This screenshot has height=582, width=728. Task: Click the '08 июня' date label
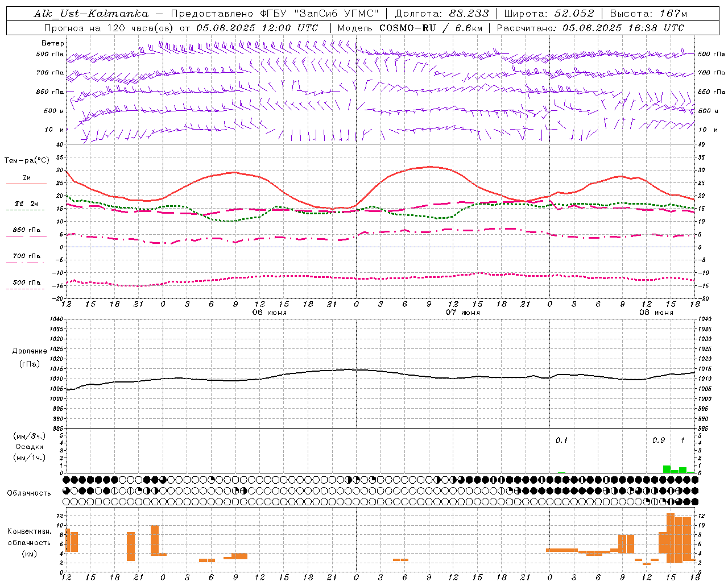(x=656, y=313)
